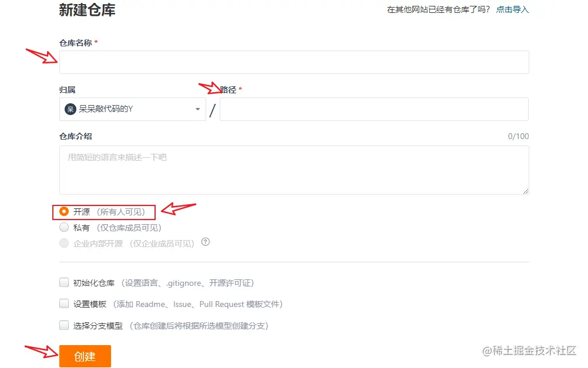Image resolution: width=588 pixels, height=368 pixels.
Task: Enable the 初始化仓库 checkbox
Action: 64,282
